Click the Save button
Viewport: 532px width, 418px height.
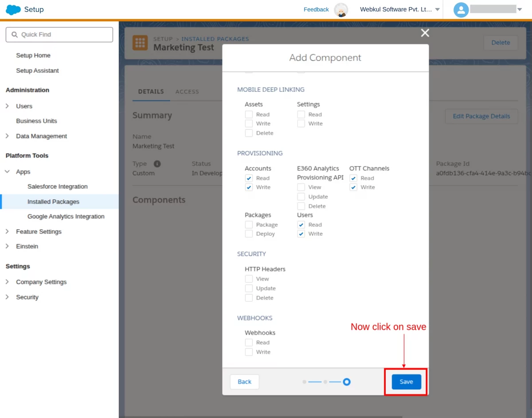point(407,382)
